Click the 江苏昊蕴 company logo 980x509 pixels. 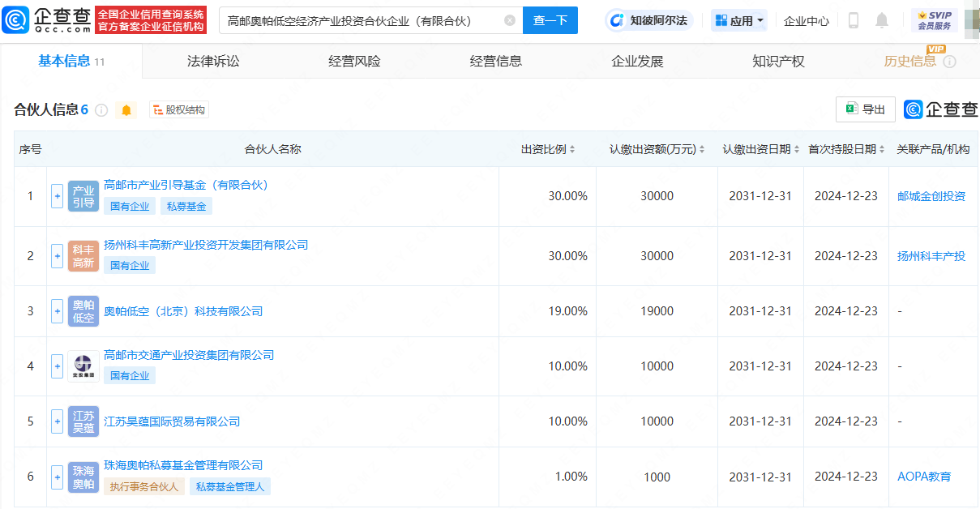point(83,421)
